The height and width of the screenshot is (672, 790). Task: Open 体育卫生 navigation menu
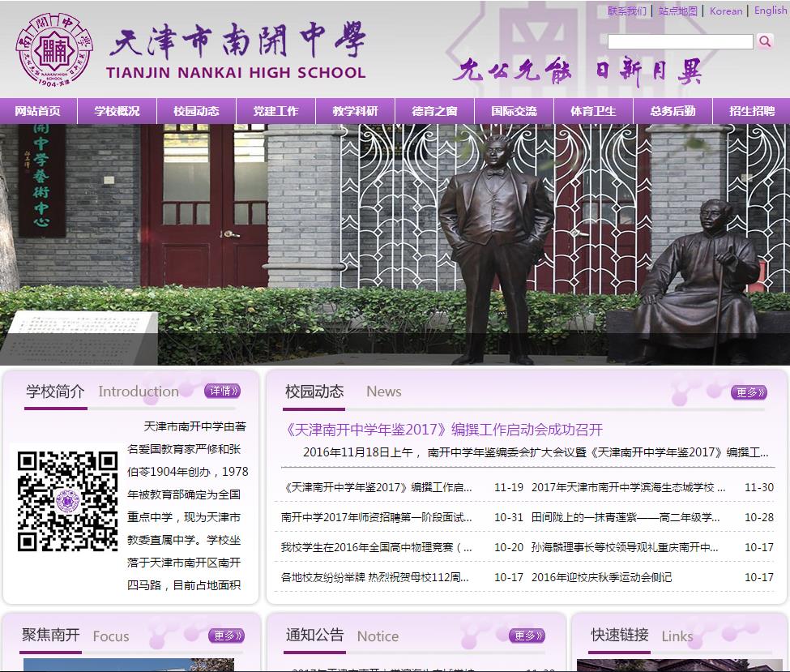(593, 111)
